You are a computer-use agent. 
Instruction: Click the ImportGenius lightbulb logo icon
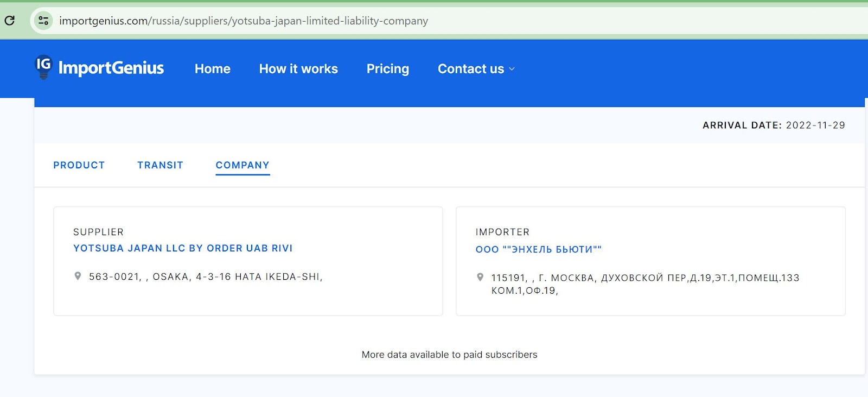click(x=43, y=67)
